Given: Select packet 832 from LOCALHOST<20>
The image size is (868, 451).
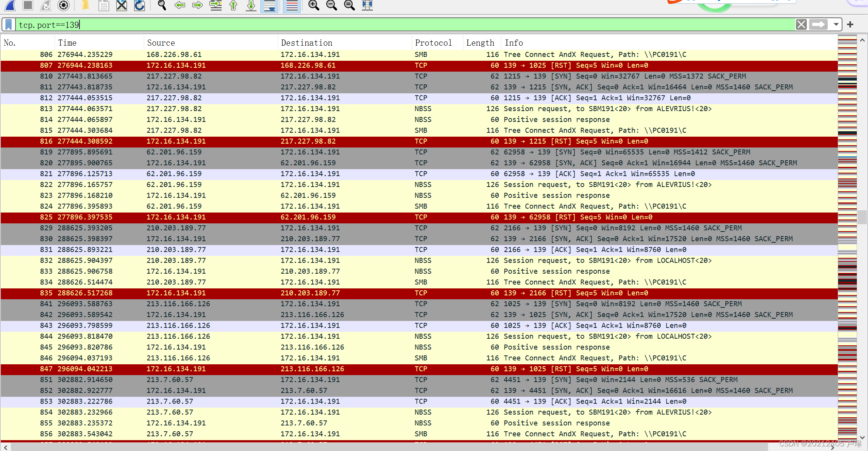Looking at the screenshot, I should pyautogui.click(x=419, y=261).
